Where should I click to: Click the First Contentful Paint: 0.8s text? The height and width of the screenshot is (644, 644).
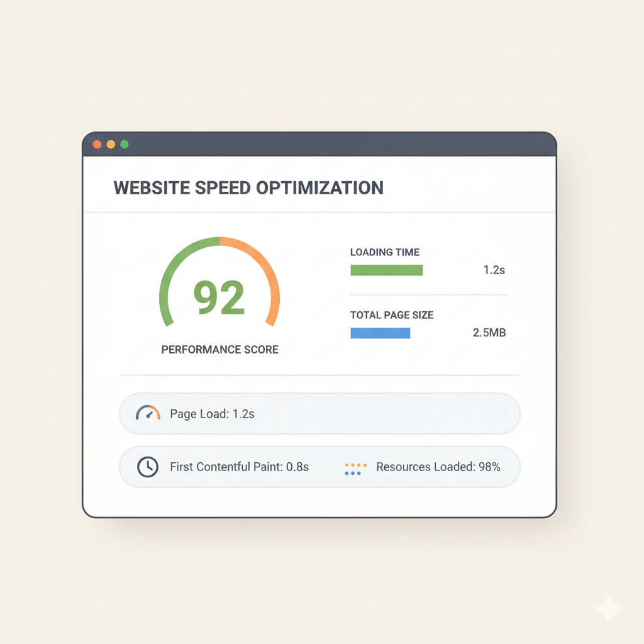(x=239, y=467)
